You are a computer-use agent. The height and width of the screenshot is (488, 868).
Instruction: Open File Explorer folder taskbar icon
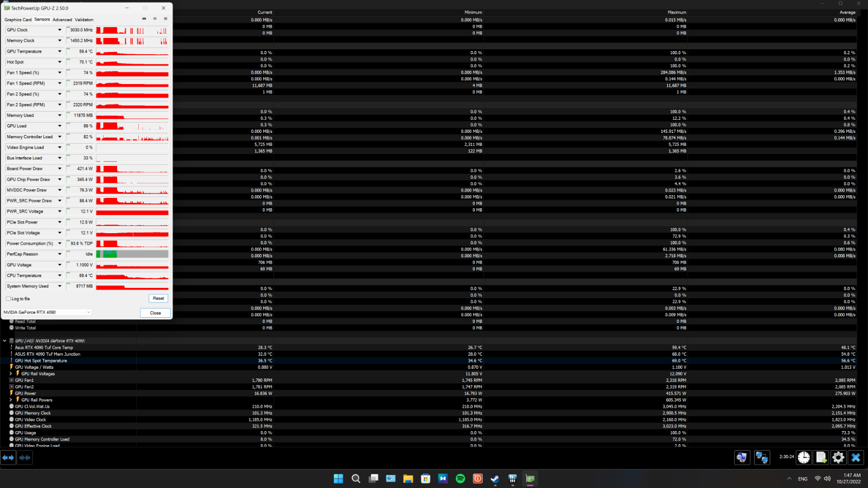[408, 478]
